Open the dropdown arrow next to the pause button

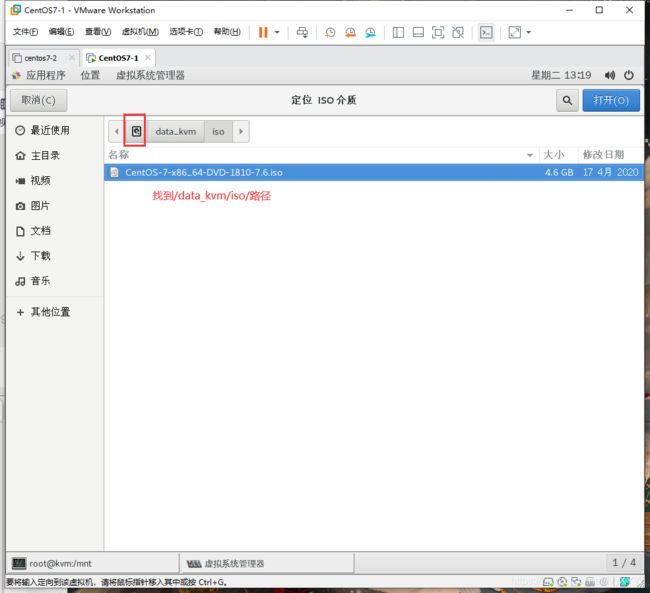click(277, 32)
